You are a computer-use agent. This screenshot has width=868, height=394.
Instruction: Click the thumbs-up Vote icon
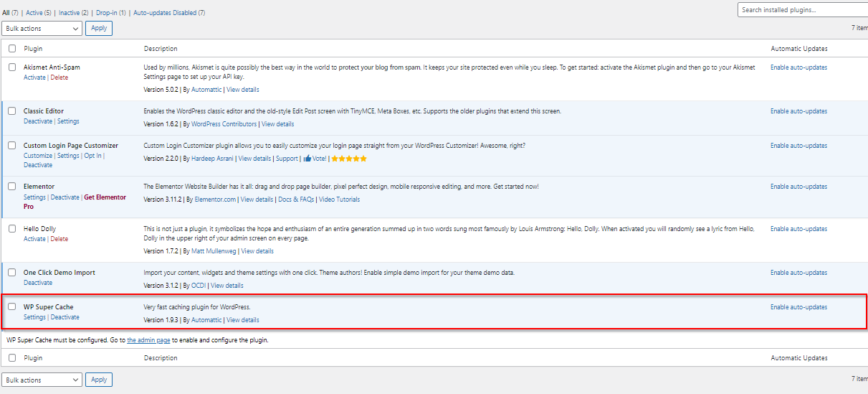307,159
